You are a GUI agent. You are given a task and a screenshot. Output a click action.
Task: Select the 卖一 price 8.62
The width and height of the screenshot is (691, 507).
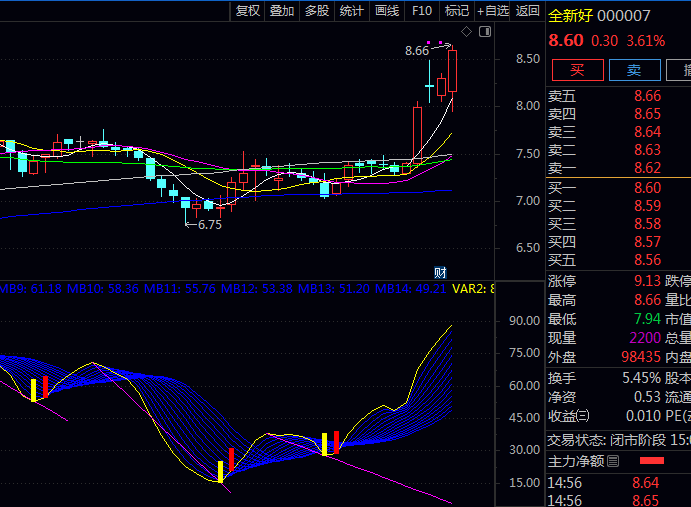pos(647,168)
